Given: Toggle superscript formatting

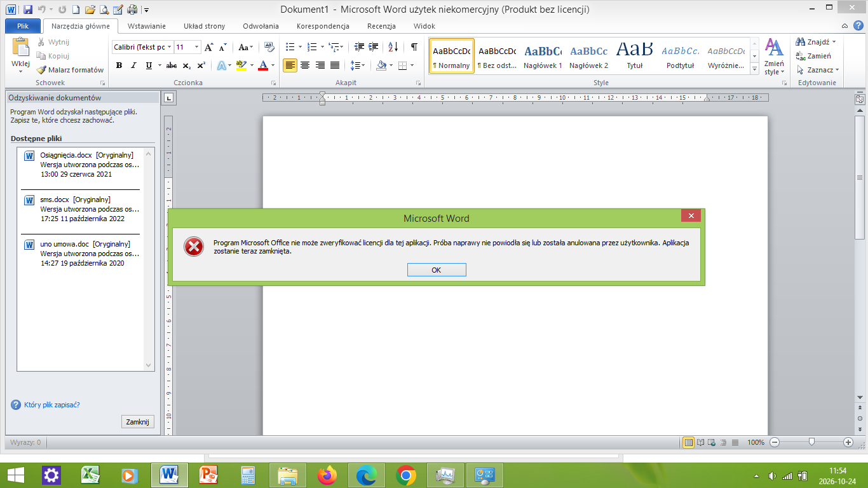Looking at the screenshot, I should pyautogui.click(x=201, y=65).
